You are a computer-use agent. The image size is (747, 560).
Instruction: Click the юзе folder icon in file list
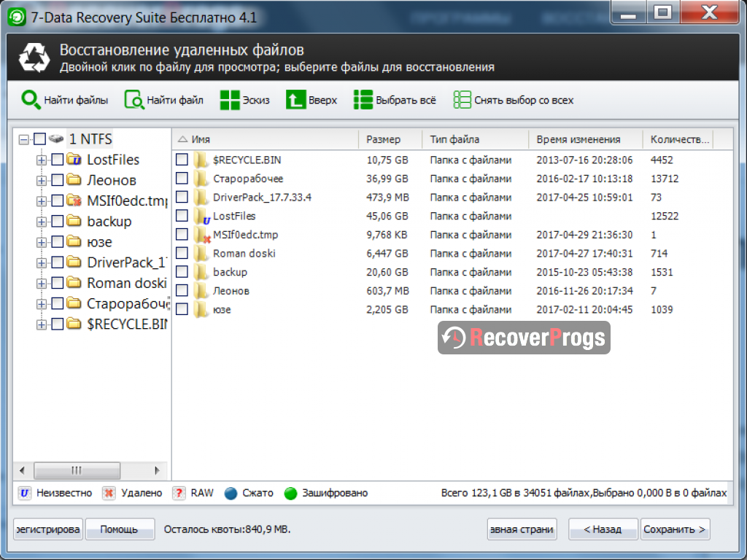point(201,309)
